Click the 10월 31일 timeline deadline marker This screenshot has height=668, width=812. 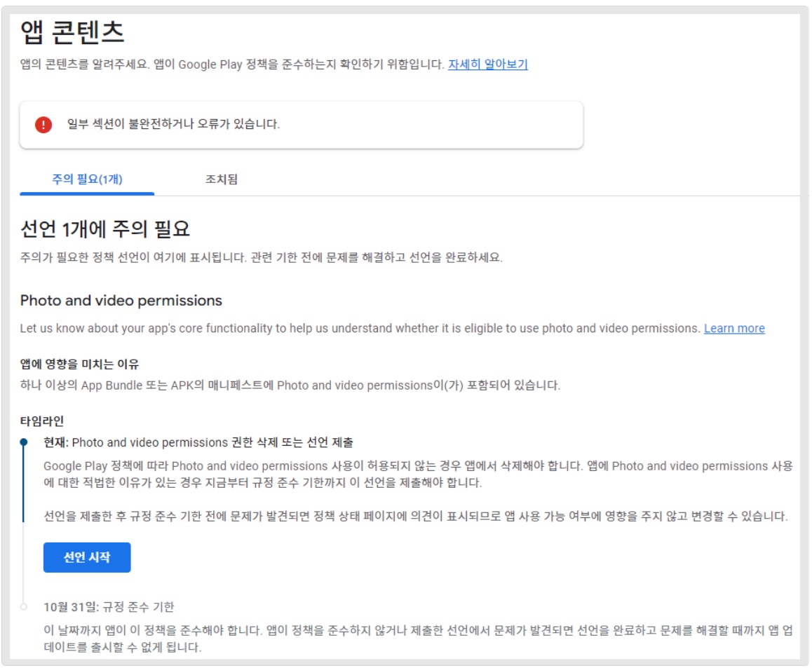24,606
